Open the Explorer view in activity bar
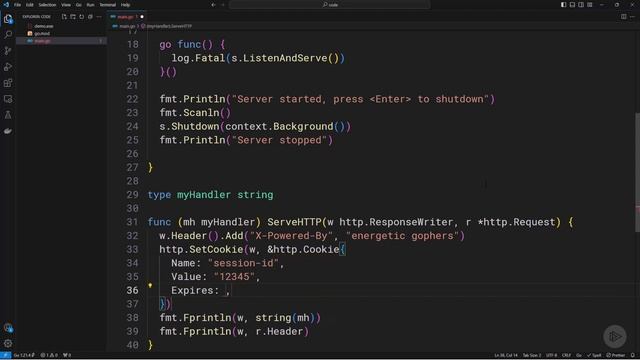The width and height of the screenshot is (640, 360). (8, 19)
